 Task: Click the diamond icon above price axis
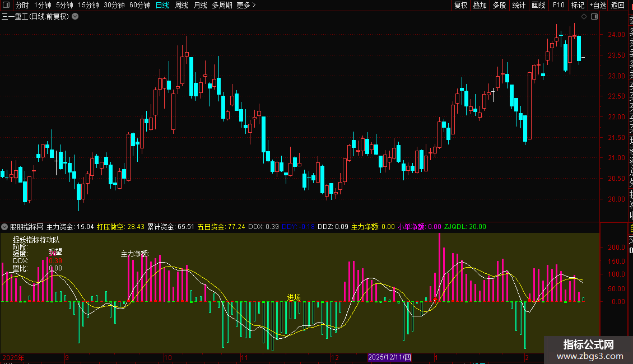(584, 17)
